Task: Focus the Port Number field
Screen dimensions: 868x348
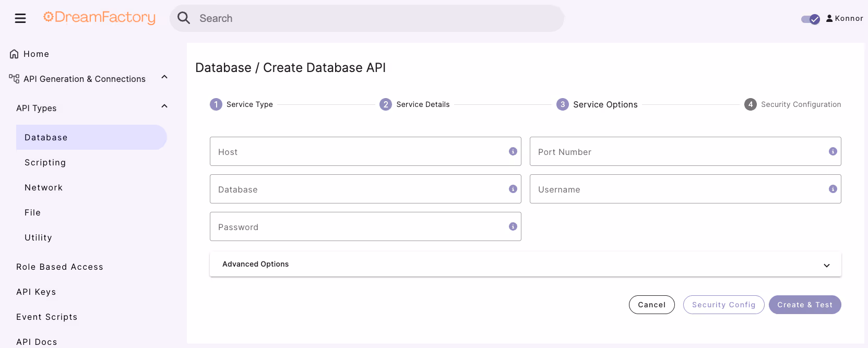Action: click(685, 151)
